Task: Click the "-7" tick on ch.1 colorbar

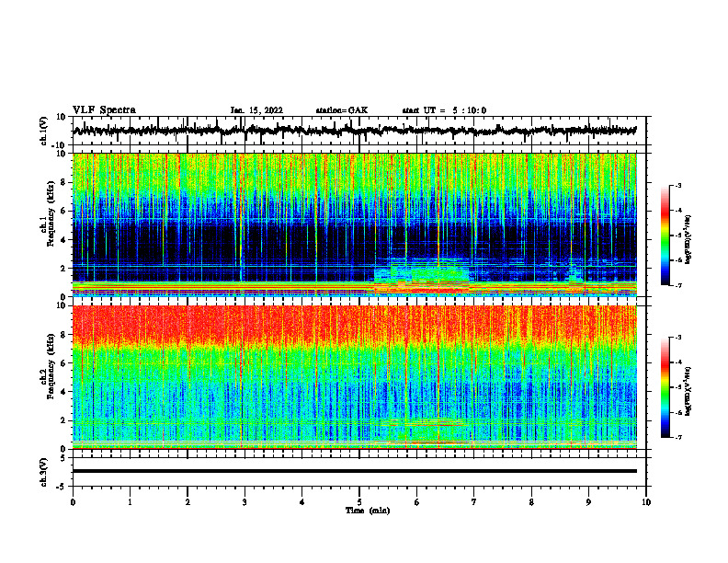Action: click(678, 285)
